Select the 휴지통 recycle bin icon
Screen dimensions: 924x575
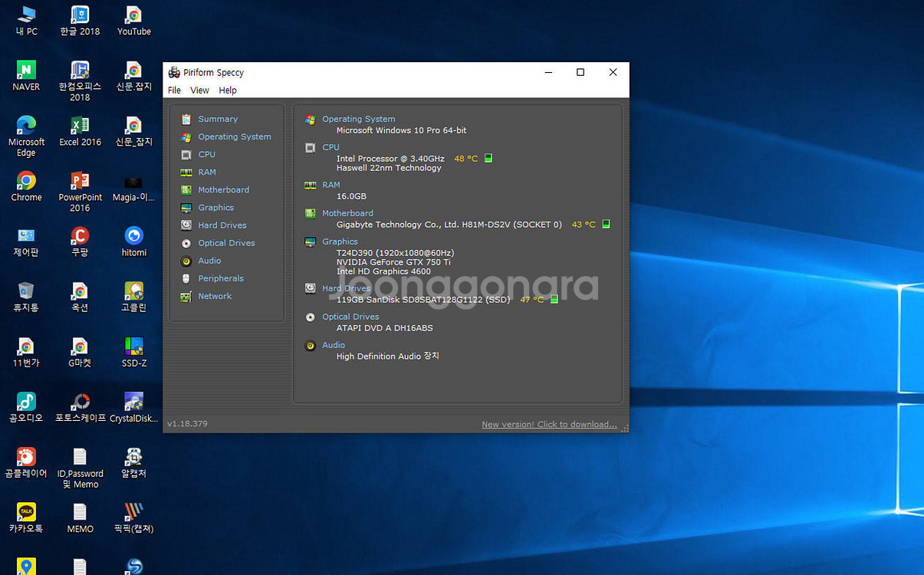point(26,297)
